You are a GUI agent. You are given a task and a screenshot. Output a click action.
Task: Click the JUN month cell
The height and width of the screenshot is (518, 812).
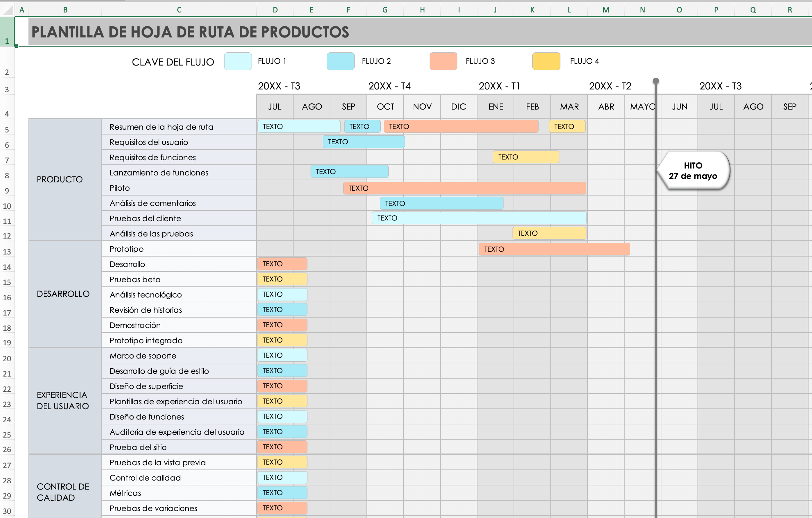tap(679, 106)
